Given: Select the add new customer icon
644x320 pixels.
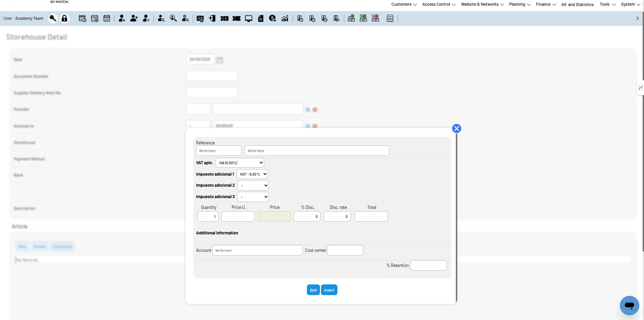Looking at the screenshot, I should point(122,18).
